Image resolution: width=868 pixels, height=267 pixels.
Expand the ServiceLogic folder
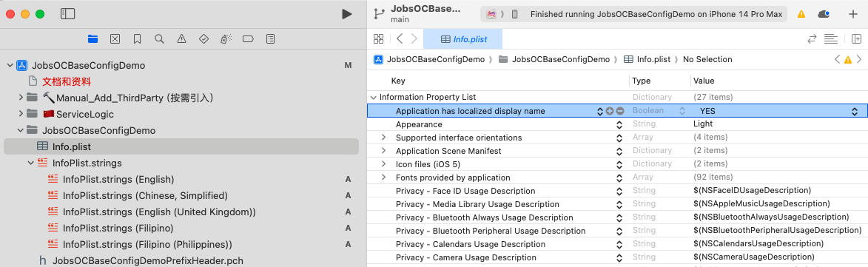pos(20,115)
